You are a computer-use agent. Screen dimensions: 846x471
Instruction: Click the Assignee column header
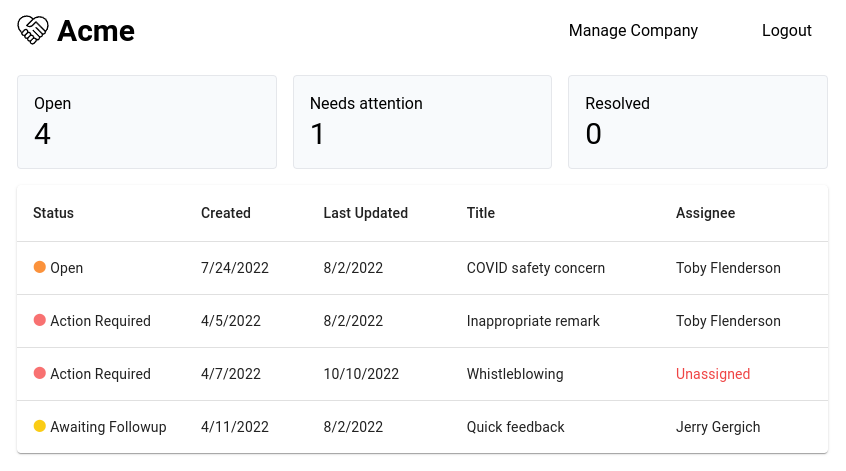(705, 213)
